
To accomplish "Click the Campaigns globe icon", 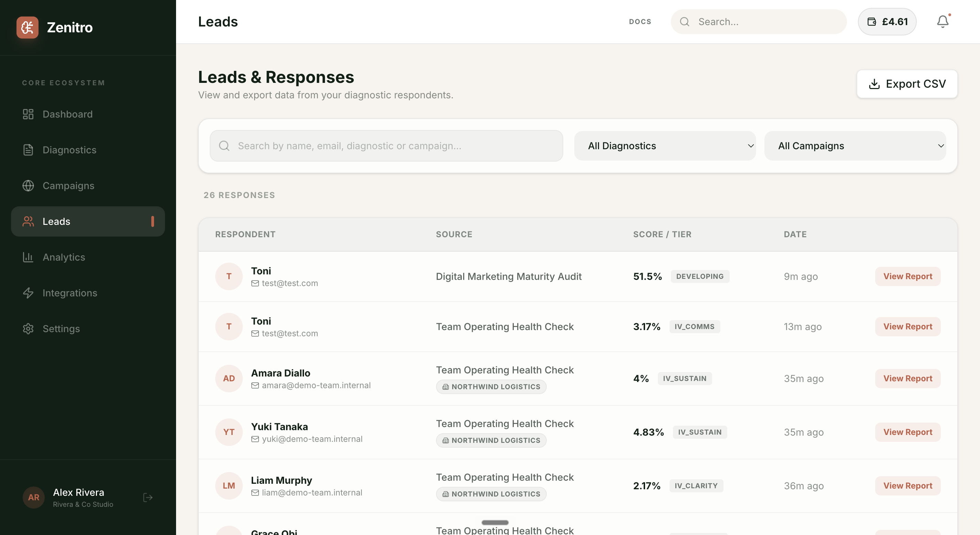I will [28, 186].
